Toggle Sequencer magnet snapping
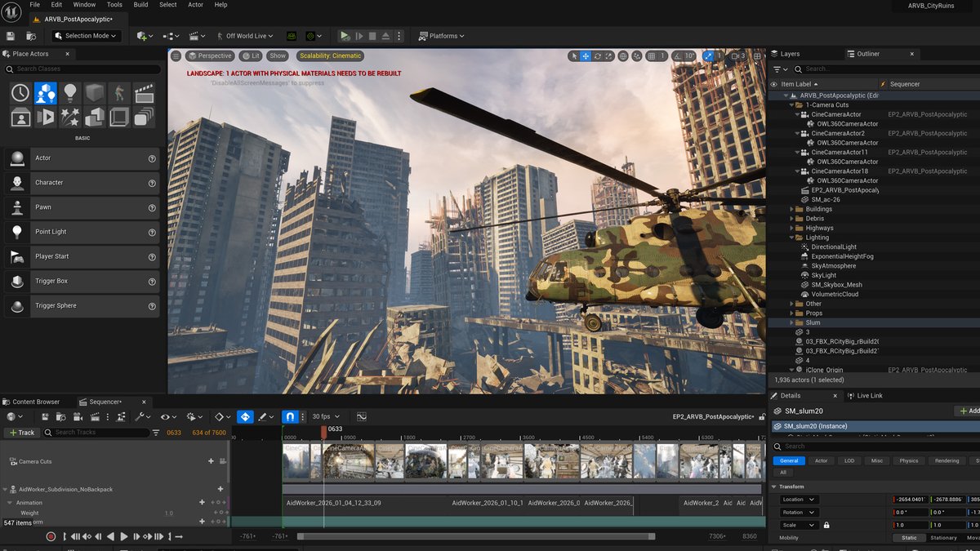This screenshot has width=980, height=551. [290, 416]
